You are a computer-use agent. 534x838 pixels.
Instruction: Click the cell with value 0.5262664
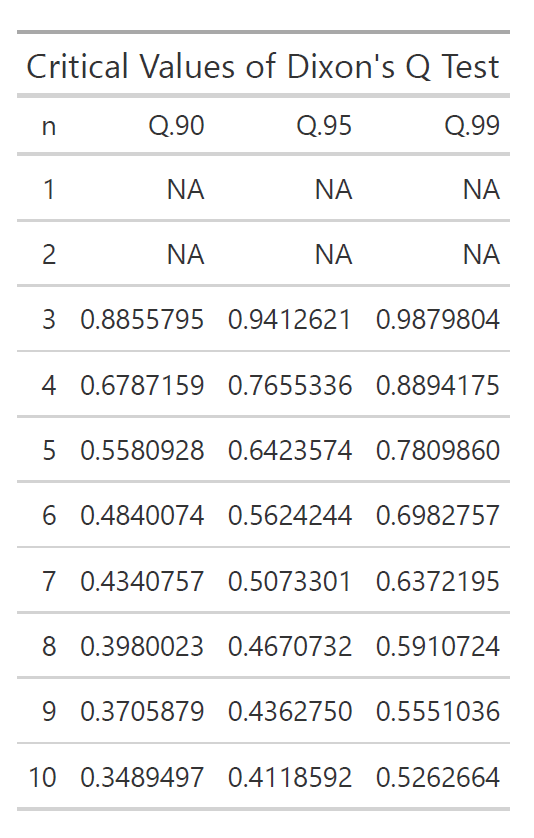pyautogui.click(x=438, y=777)
